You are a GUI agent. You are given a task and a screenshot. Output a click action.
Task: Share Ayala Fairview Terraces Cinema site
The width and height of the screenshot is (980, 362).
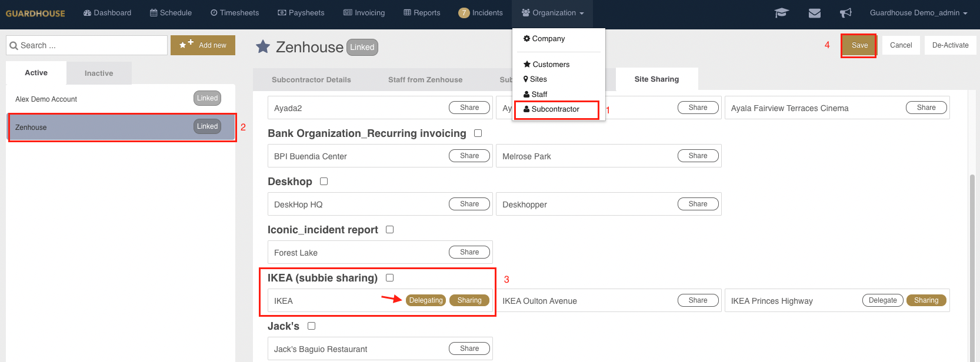pos(926,108)
